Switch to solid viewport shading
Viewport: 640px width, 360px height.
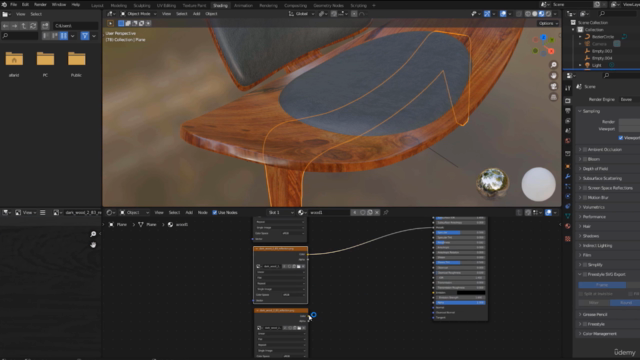(x=535, y=14)
